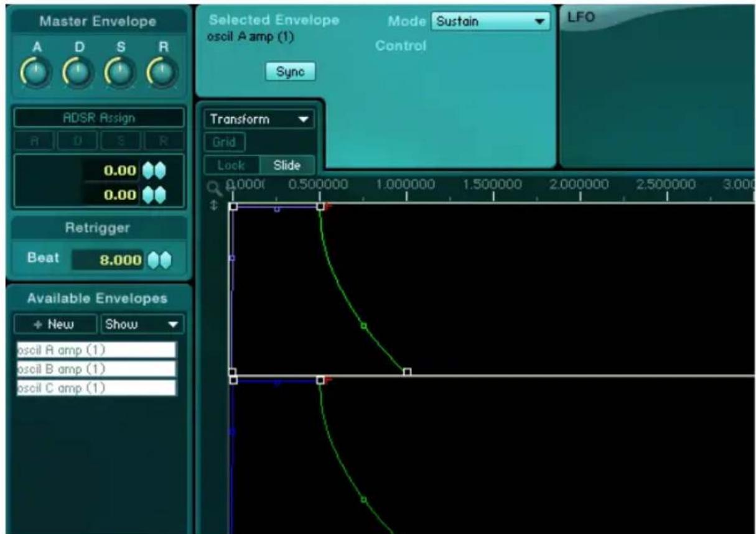Screen dimensions: 756x534
Task: Open the Transform dropdown menu
Action: (259, 119)
